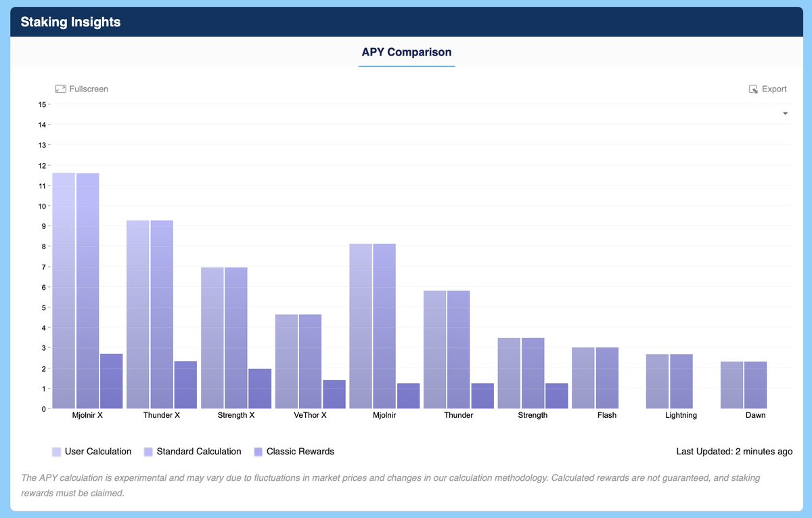Click the Lightning axis label
This screenshot has height=518, width=812.
681,415
